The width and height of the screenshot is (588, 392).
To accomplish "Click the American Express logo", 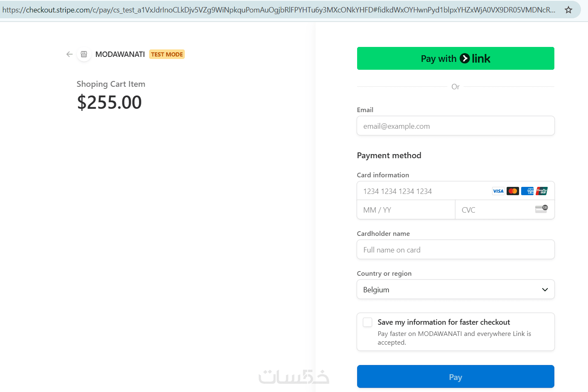I will (527, 191).
